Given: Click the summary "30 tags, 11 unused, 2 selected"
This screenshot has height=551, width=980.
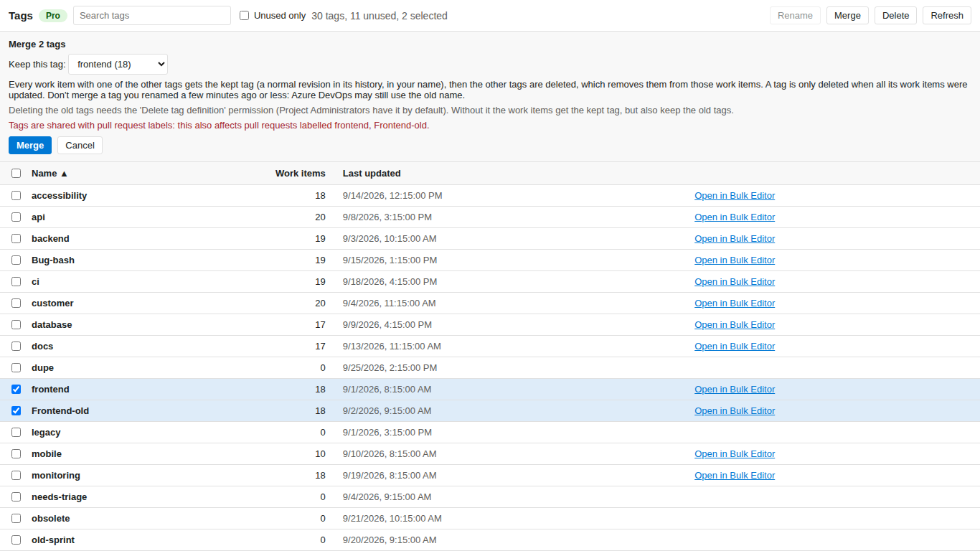Looking at the screenshot, I should point(380,16).
